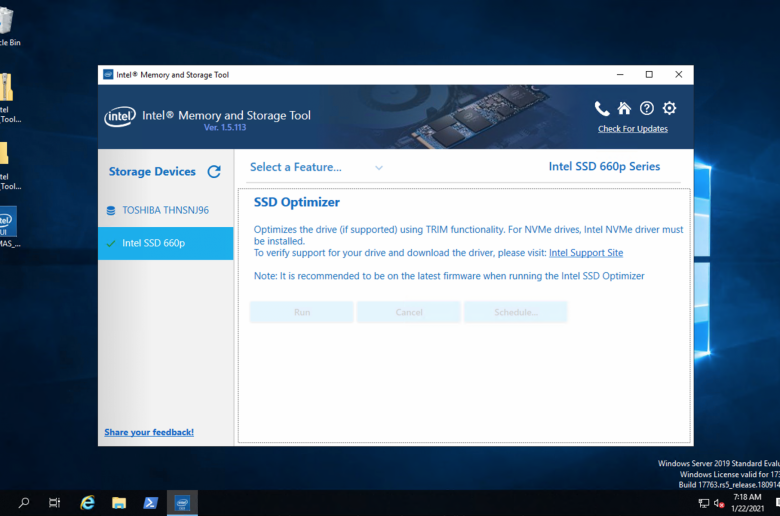Open the Intel Support Site link
The width and height of the screenshot is (780, 516).
[586, 253]
